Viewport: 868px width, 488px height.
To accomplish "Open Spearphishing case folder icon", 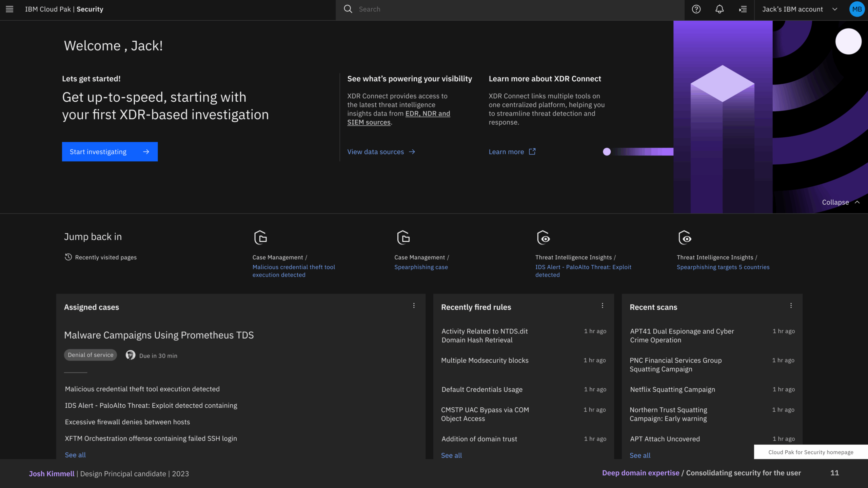I will [x=403, y=238].
